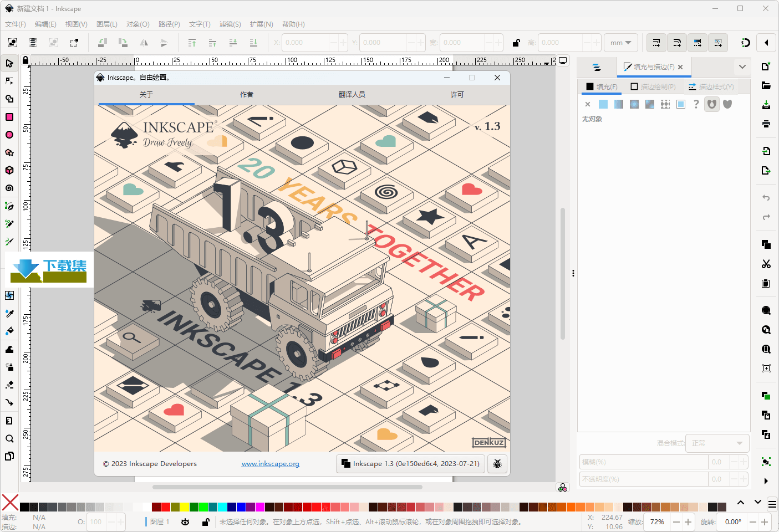Choose pattern fill paint icon
This screenshot has width=779, height=532.
(665, 104)
